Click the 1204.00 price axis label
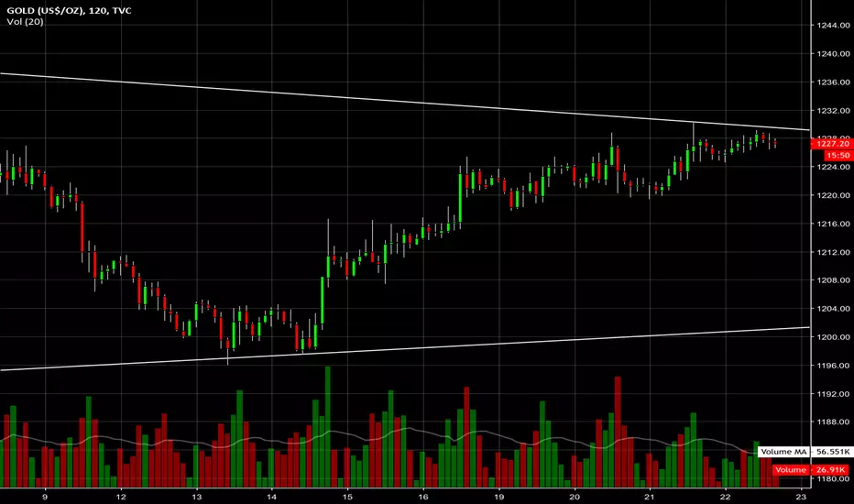This screenshot has width=854, height=504. click(833, 309)
